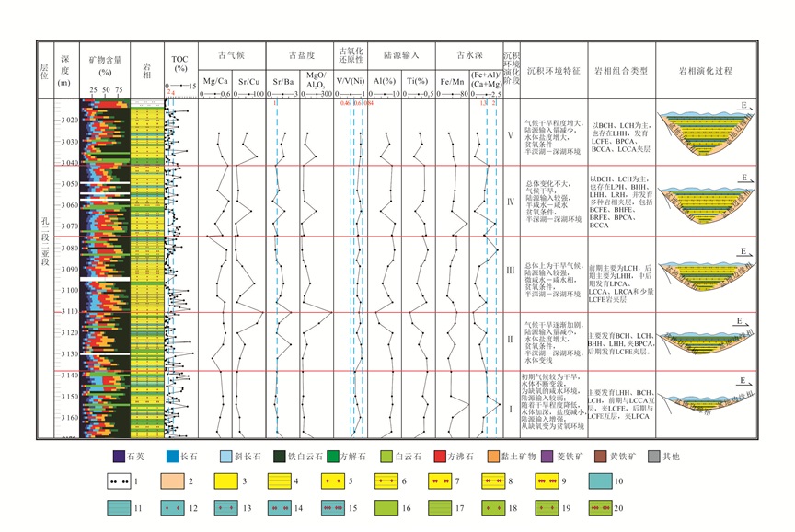This screenshot has width=795, height=532.
Task: Click the 古气候 column header
Action: click(x=231, y=56)
